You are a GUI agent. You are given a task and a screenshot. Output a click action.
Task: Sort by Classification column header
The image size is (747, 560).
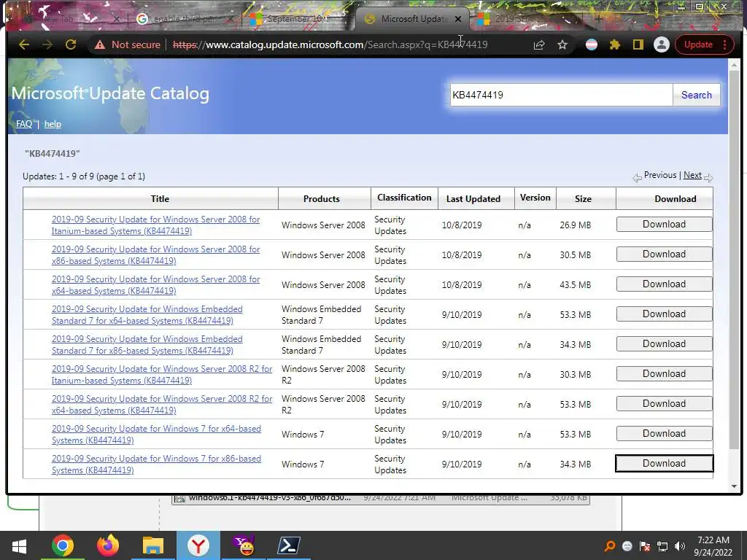point(404,197)
